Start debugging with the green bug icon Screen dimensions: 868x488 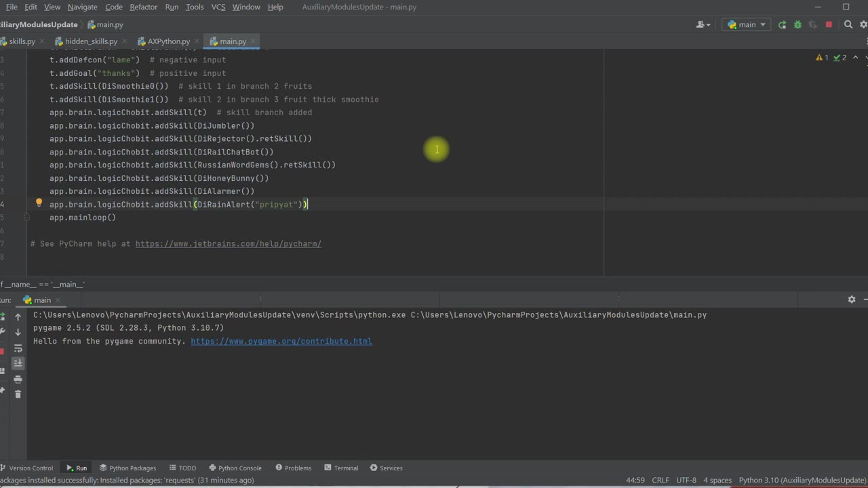point(797,24)
